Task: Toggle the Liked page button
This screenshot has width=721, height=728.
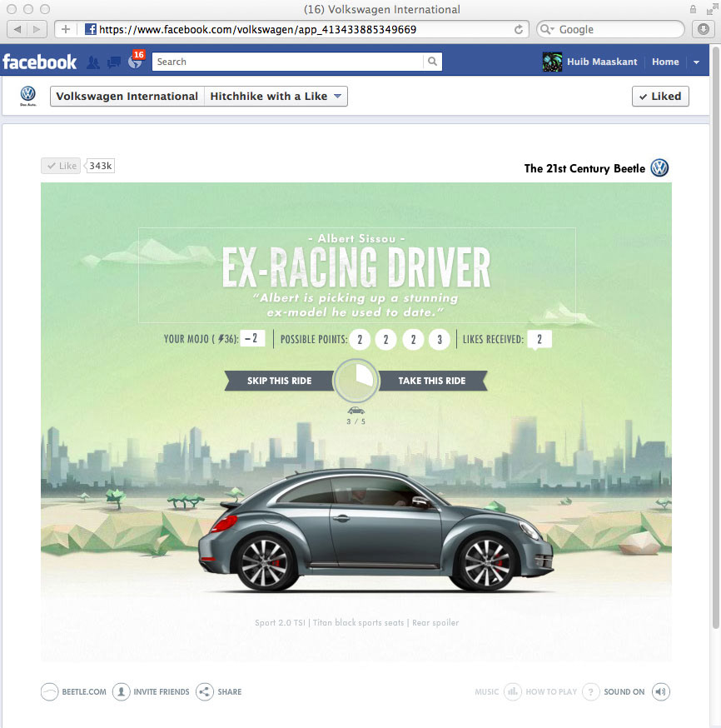Action: click(660, 96)
